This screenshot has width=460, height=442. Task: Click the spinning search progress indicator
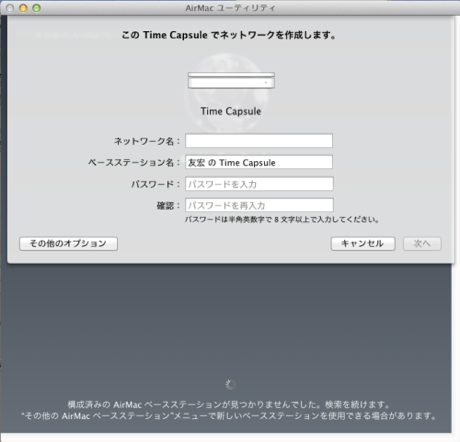point(230,384)
